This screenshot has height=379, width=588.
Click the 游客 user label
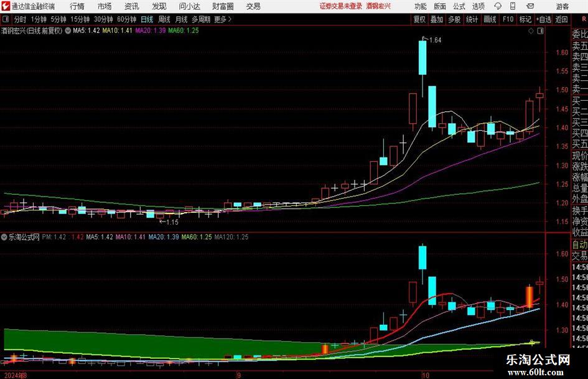click(562, 6)
